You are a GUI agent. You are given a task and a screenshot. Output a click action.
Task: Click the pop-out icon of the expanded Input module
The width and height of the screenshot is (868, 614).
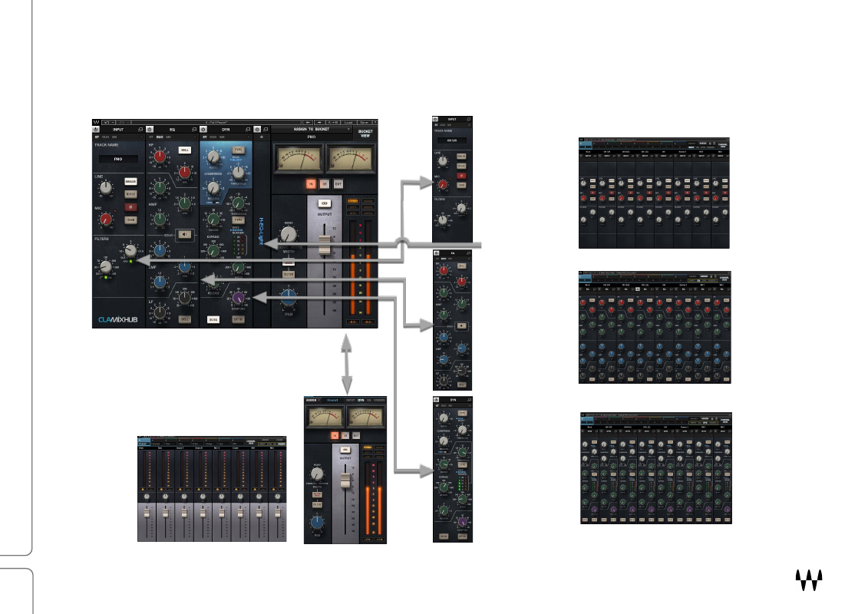pyautogui.click(x=469, y=119)
